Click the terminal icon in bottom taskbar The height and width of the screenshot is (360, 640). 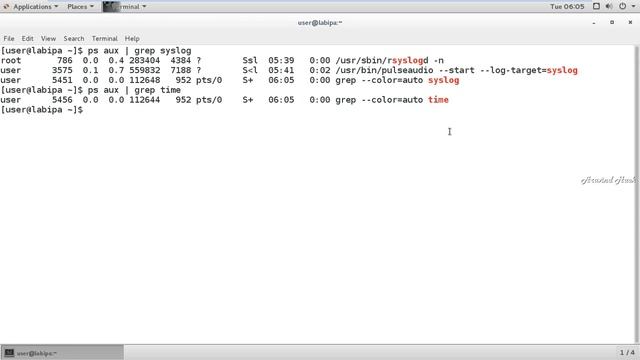(x=9, y=353)
